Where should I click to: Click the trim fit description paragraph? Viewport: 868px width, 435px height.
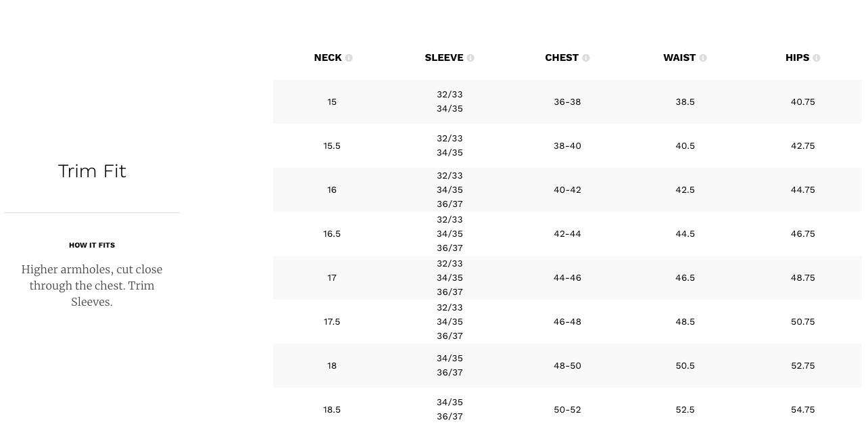92,286
